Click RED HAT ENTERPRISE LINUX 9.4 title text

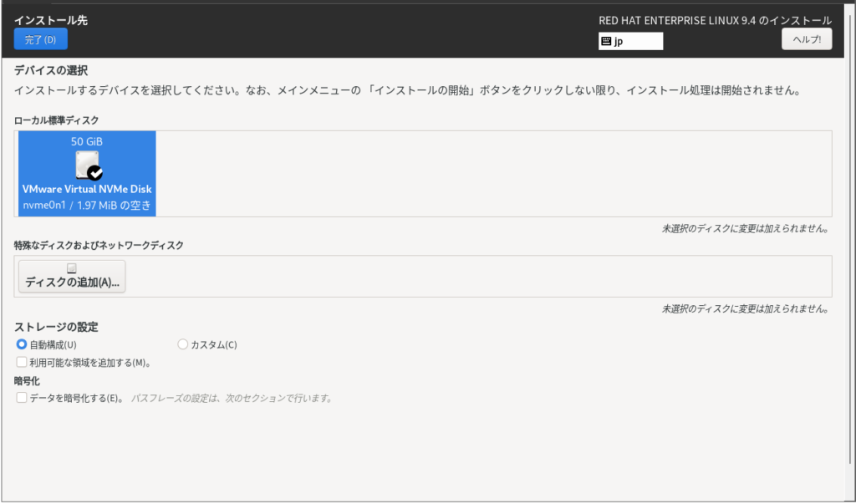tap(715, 20)
